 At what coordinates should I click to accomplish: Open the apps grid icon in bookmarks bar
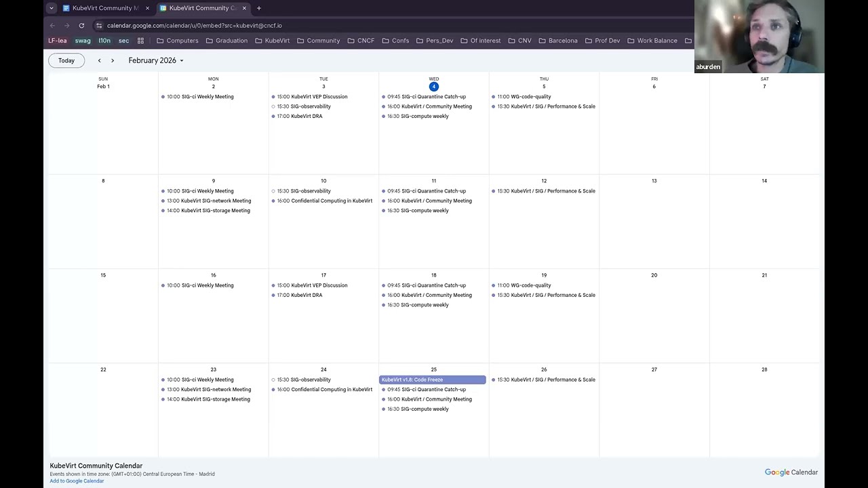pyautogui.click(x=140, y=41)
